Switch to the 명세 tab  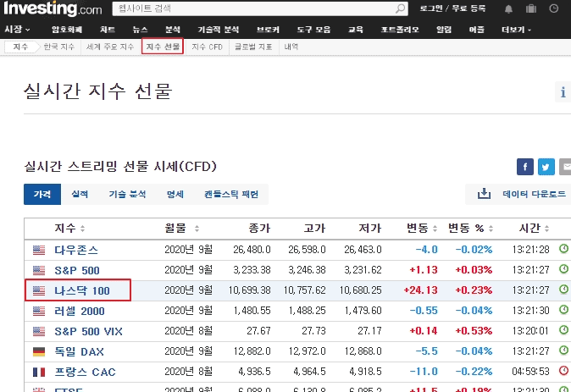(175, 194)
